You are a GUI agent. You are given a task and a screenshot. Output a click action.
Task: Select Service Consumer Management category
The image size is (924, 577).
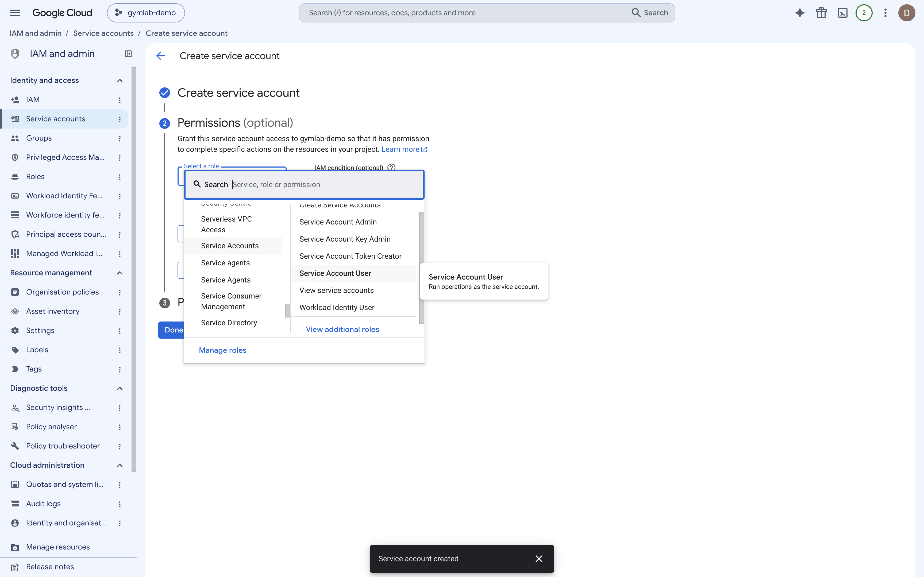233,301
